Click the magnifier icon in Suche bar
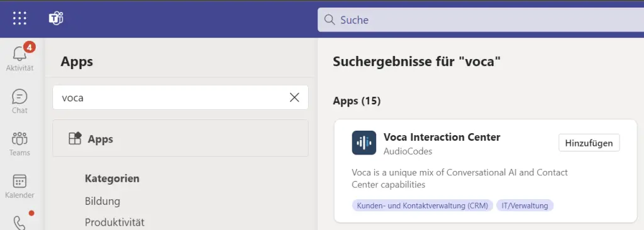The image size is (644, 230). (330, 19)
